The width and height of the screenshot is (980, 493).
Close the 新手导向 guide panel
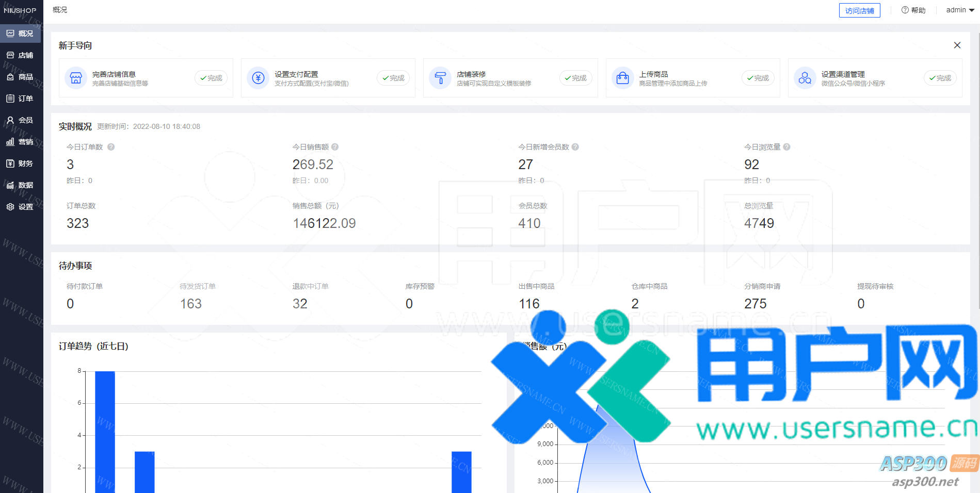(x=957, y=45)
